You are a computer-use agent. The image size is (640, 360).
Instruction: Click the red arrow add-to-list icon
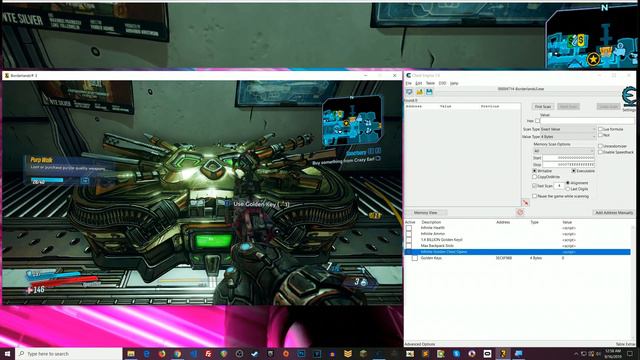click(525, 203)
